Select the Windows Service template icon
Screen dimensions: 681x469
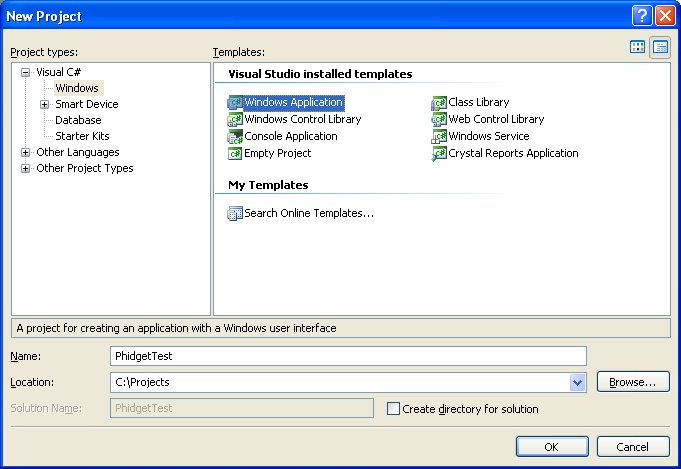pos(439,136)
